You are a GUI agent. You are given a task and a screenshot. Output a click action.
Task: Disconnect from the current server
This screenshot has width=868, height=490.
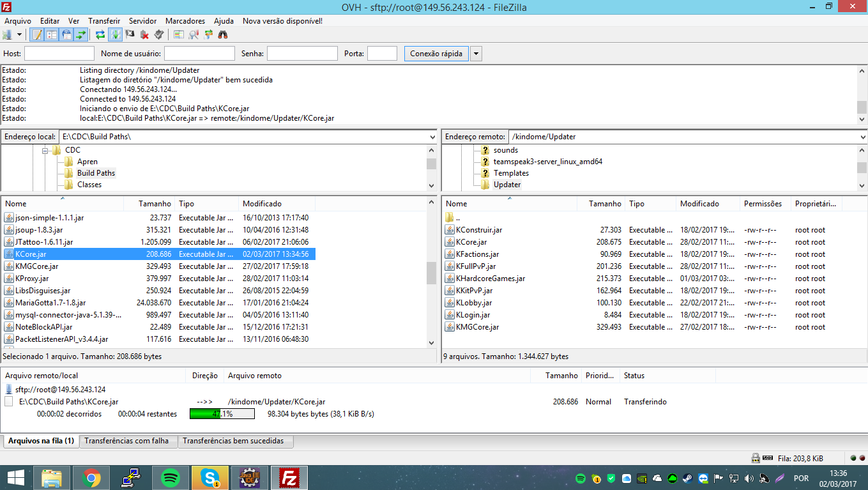click(x=145, y=34)
